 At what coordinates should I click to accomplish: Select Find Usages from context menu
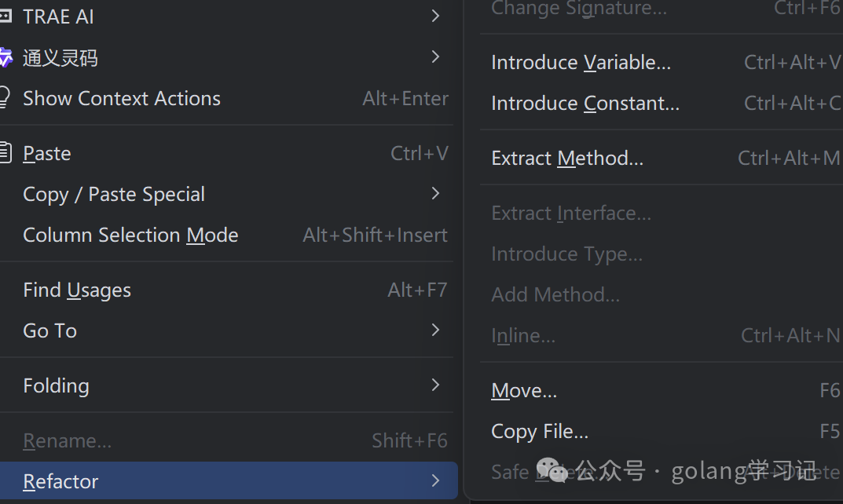(x=77, y=290)
